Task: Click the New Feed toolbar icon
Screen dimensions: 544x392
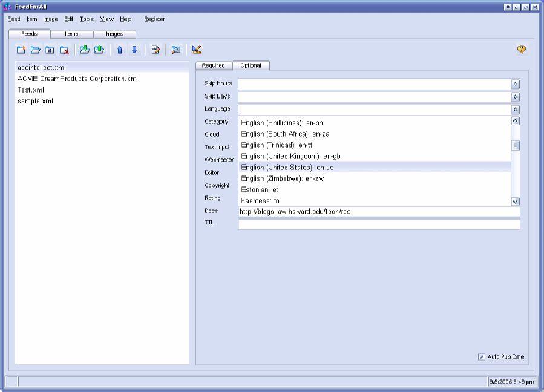Action: click(x=21, y=50)
